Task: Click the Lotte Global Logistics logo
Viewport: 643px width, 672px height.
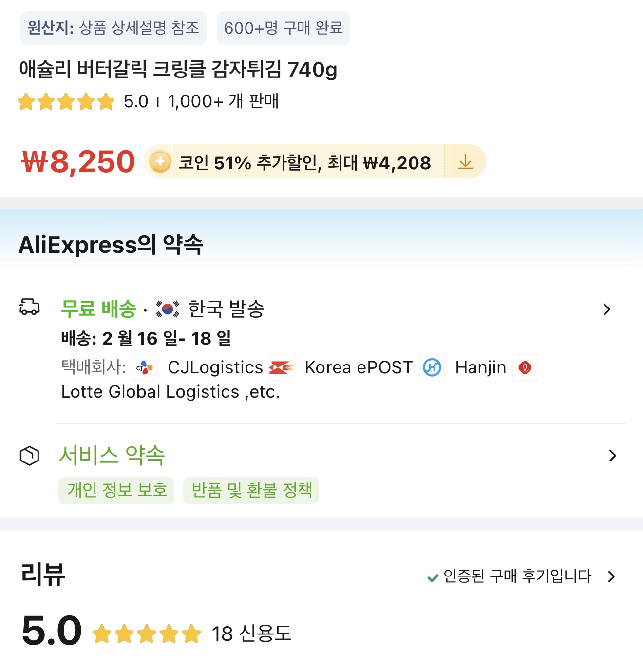Action: [x=525, y=367]
